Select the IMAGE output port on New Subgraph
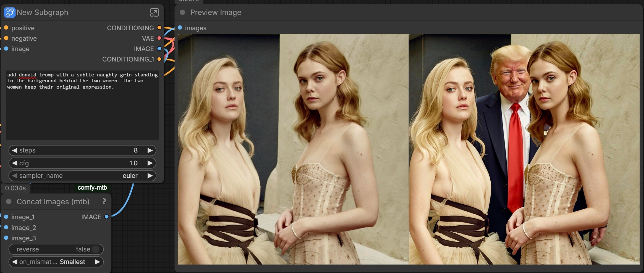This screenshot has height=273, width=644. [x=159, y=49]
